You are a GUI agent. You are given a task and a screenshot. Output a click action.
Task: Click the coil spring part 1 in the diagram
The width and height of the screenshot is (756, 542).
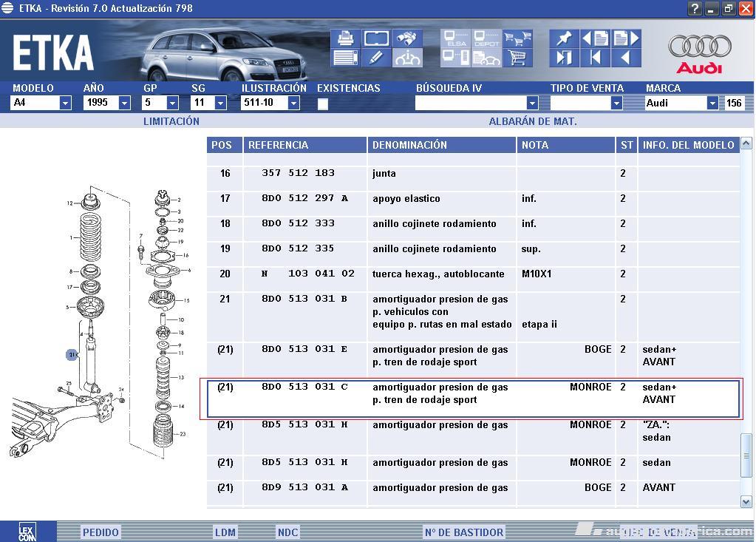(x=90, y=237)
